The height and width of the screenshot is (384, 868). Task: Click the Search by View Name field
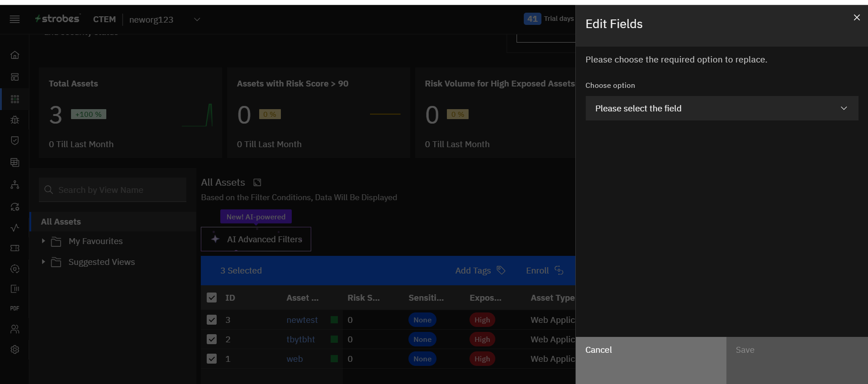click(113, 190)
